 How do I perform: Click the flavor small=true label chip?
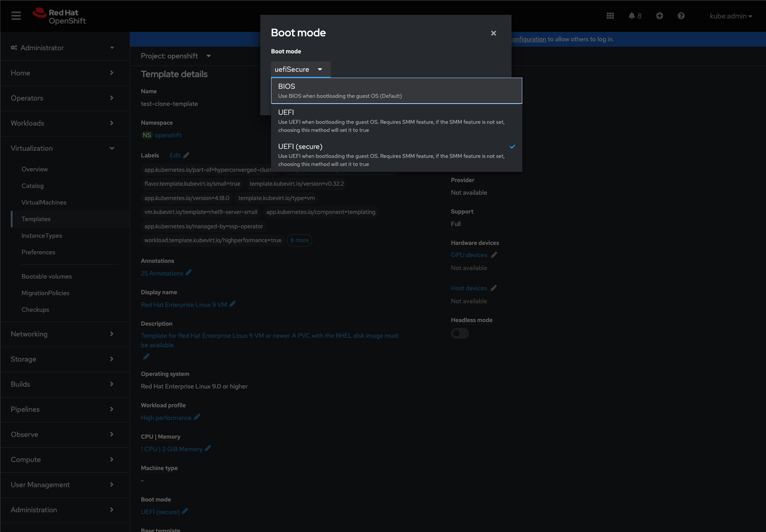[192, 184]
